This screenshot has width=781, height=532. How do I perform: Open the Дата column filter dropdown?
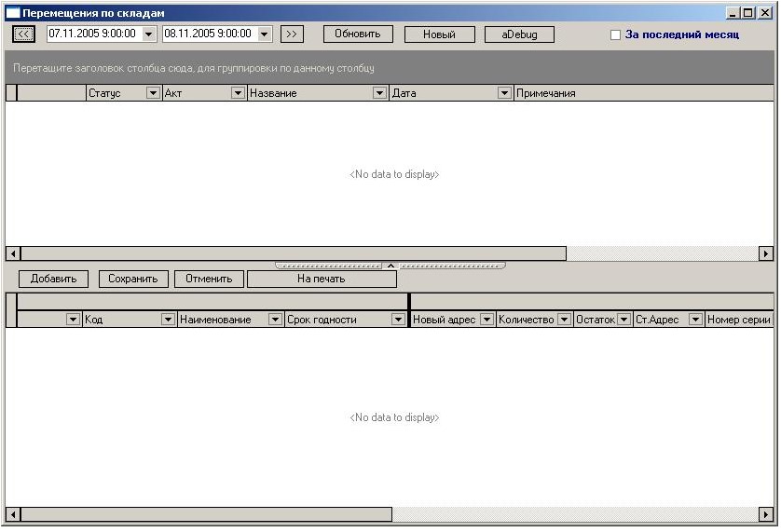(504, 93)
